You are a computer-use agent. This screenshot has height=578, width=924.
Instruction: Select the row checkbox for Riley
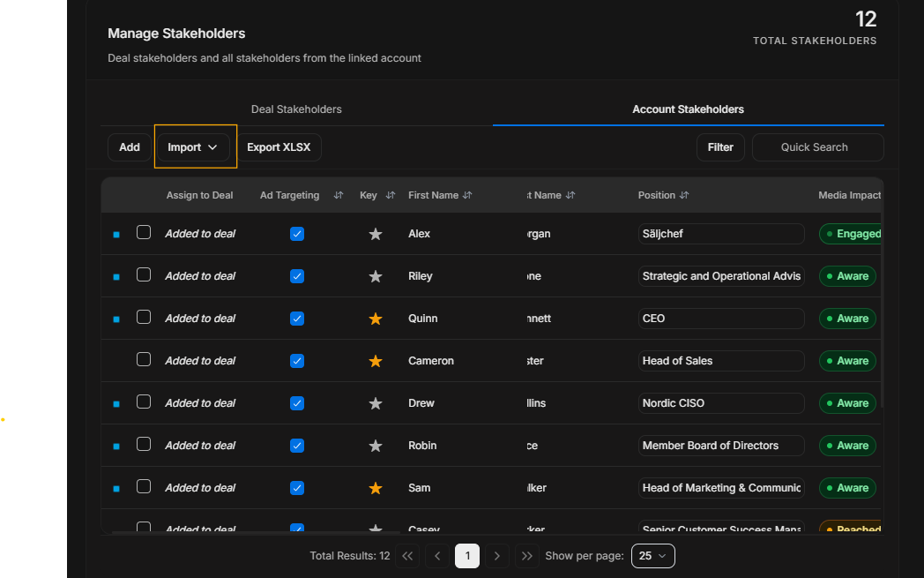[144, 274]
